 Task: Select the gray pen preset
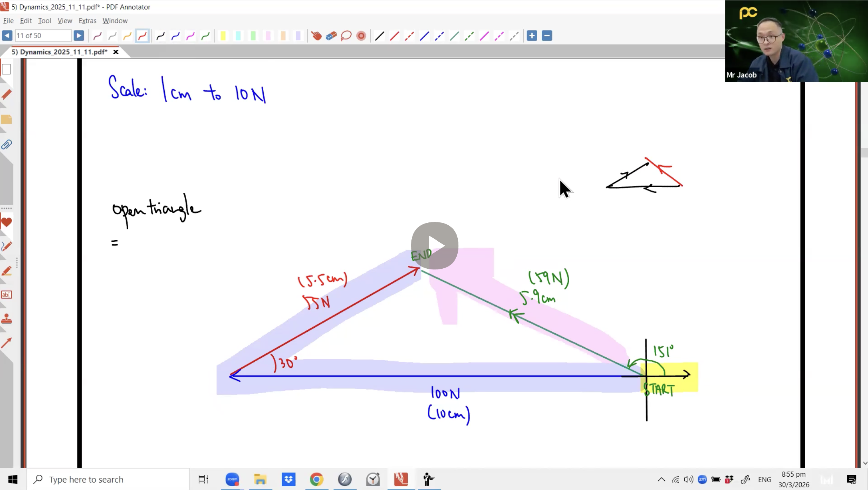(113, 36)
